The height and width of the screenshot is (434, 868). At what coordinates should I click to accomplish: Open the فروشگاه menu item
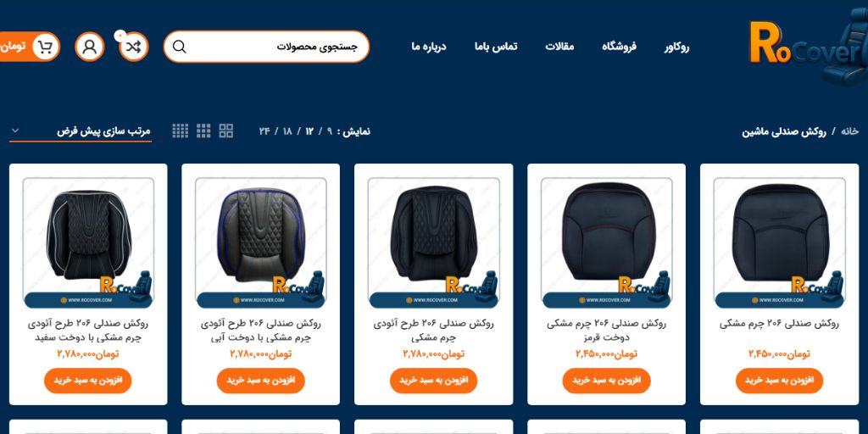pos(619,47)
